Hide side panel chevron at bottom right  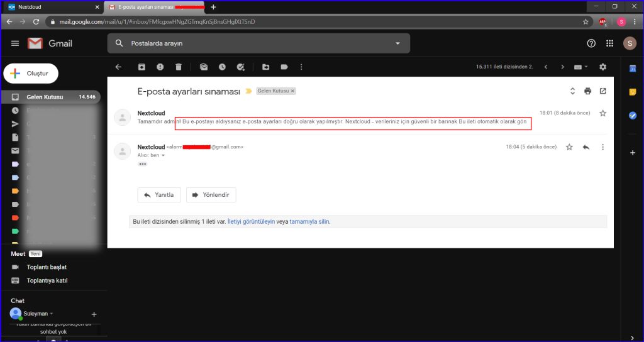633,338
